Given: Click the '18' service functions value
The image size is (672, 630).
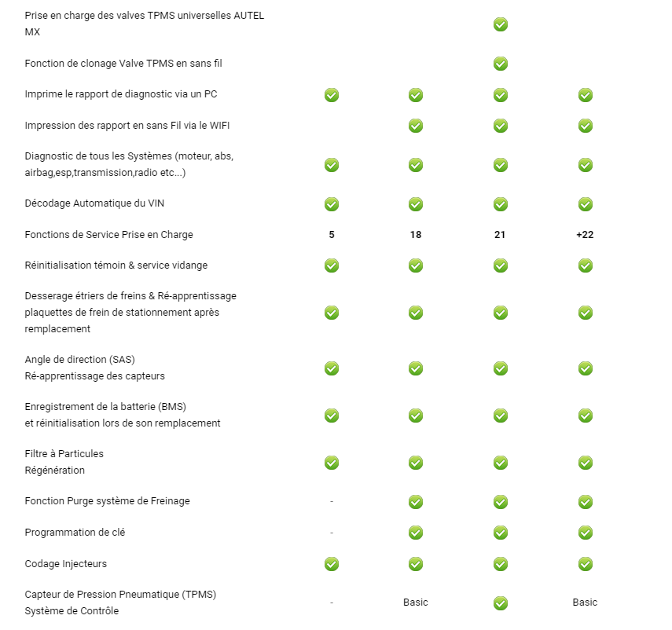Looking at the screenshot, I should tap(416, 235).
